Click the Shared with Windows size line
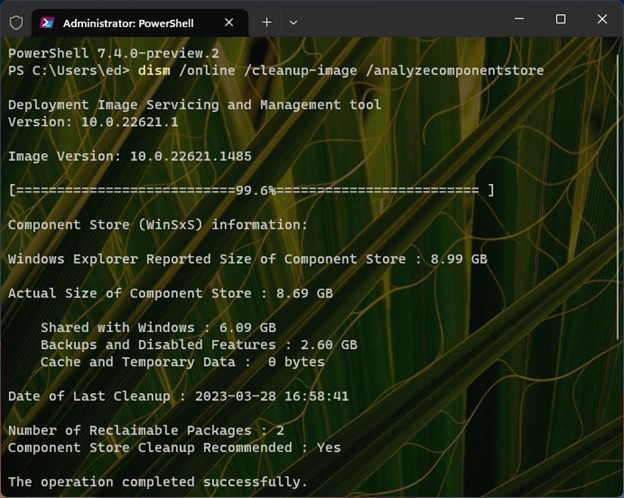The width and height of the screenshot is (624, 498). (158, 327)
